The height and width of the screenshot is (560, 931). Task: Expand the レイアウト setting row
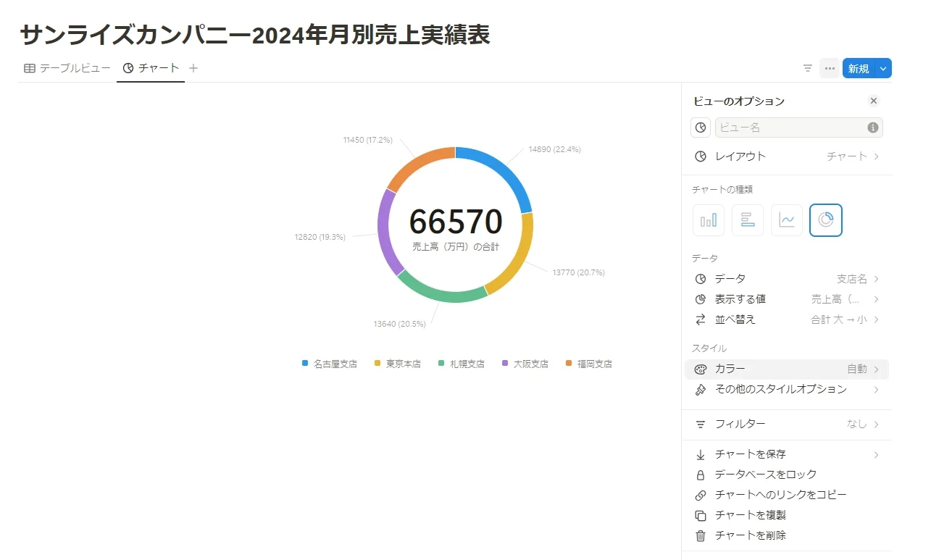(x=787, y=156)
